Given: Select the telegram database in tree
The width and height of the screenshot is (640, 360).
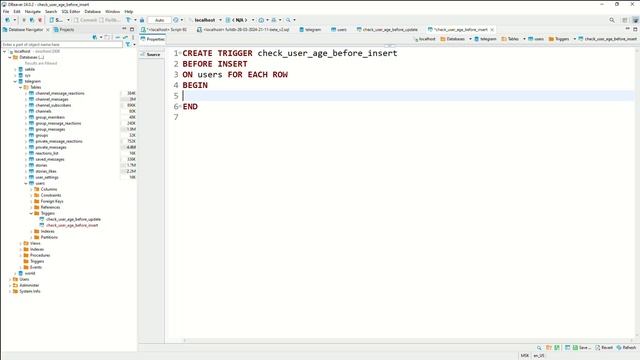Looking at the screenshot, I should 32,81.
